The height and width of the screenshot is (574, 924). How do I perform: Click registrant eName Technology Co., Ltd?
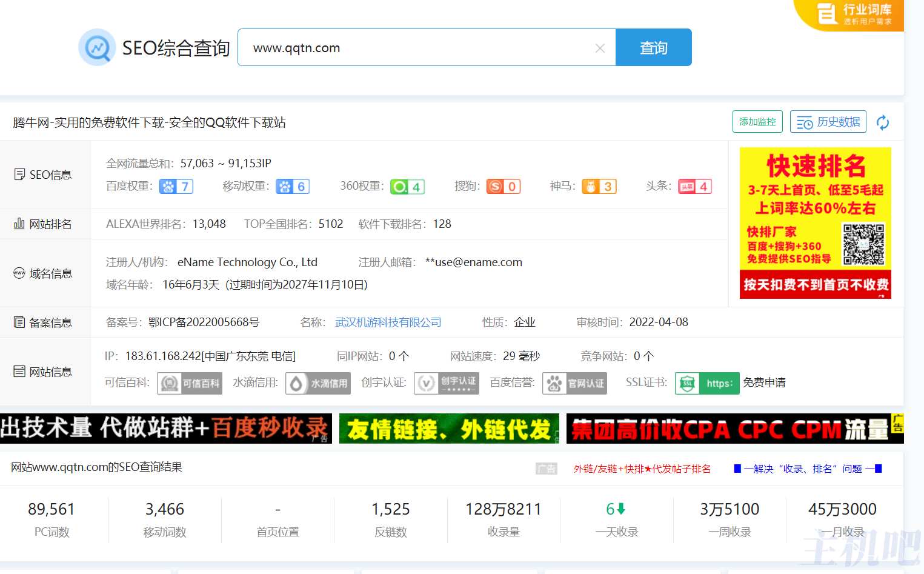247,262
